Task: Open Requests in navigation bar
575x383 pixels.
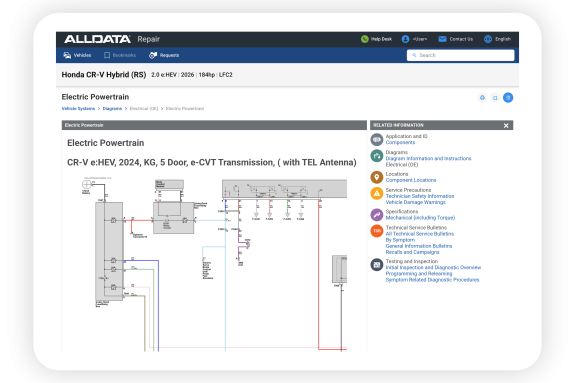Action: click(x=164, y=55)
